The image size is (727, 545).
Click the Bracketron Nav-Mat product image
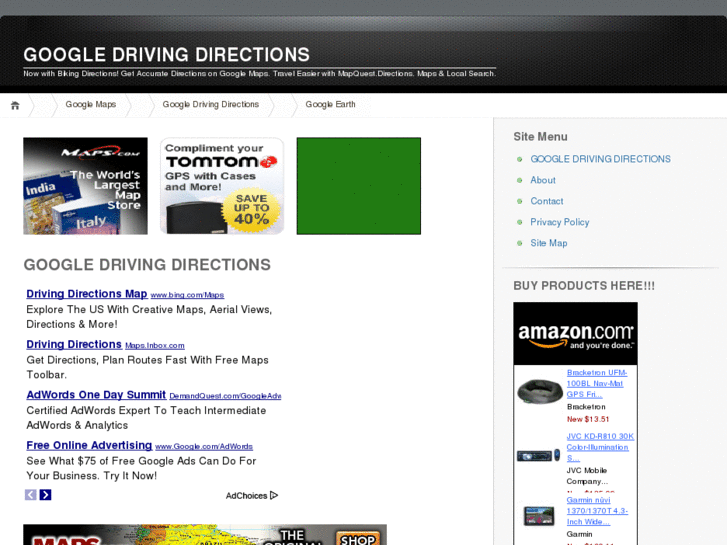click(540, 391)
